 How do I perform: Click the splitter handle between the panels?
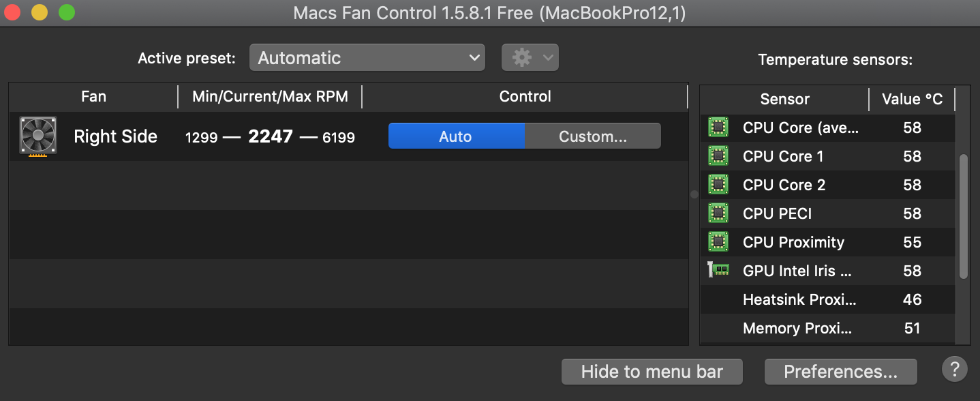pos(694,194)
